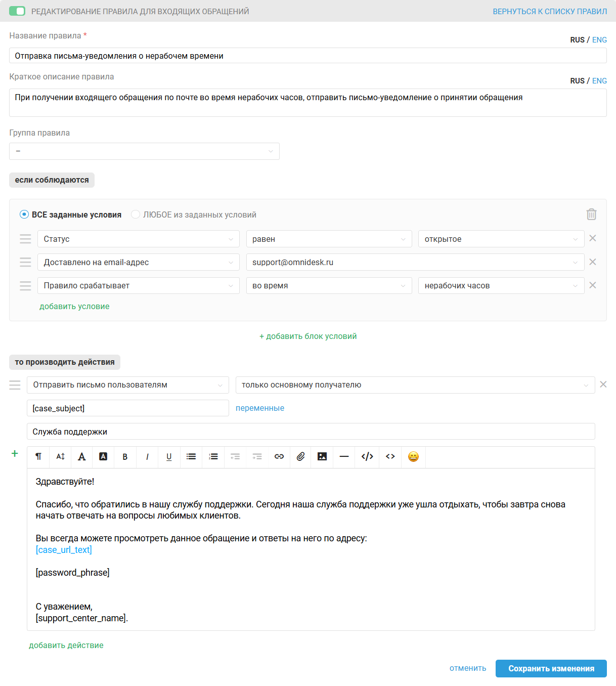Click the insert link icon
616x686 pixels.
(x=279, y=457)
